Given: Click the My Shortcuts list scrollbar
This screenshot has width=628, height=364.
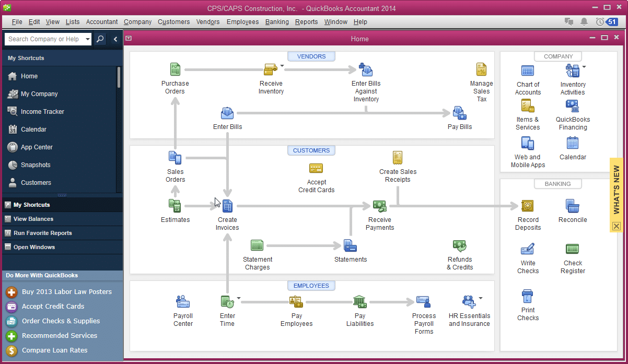Looking at the screenshot, I should click(x=119, y=77).
